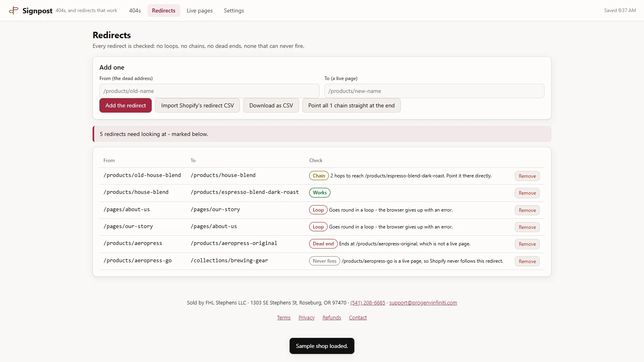
Task: Click /products/espresso-blend-dark-roast To cell
Action: (245, 192)
